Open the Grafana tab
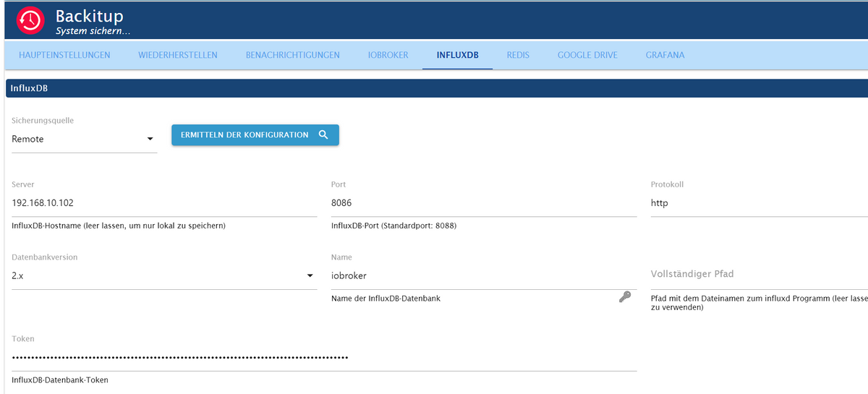 coord(665,55)
